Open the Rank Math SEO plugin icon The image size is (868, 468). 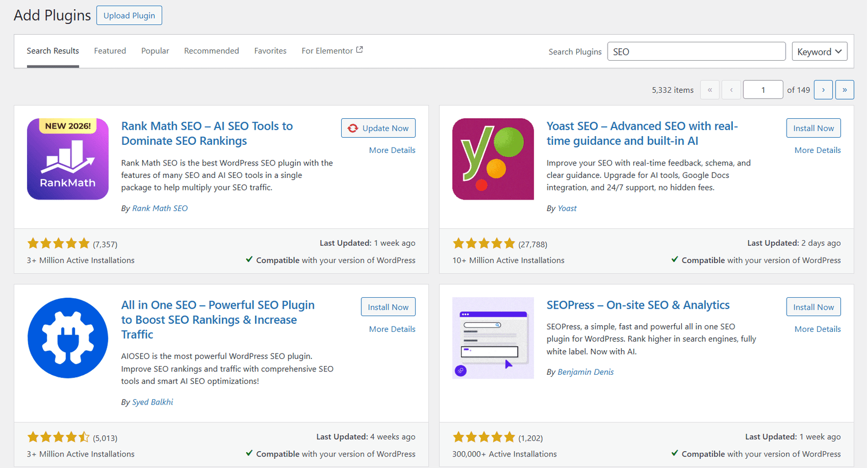[x=68, y=159]
